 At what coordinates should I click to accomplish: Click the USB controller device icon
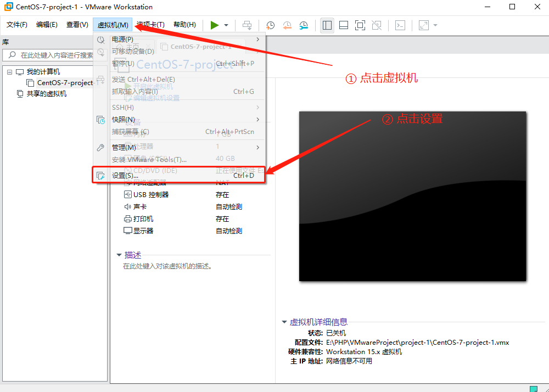pos(128,194)
